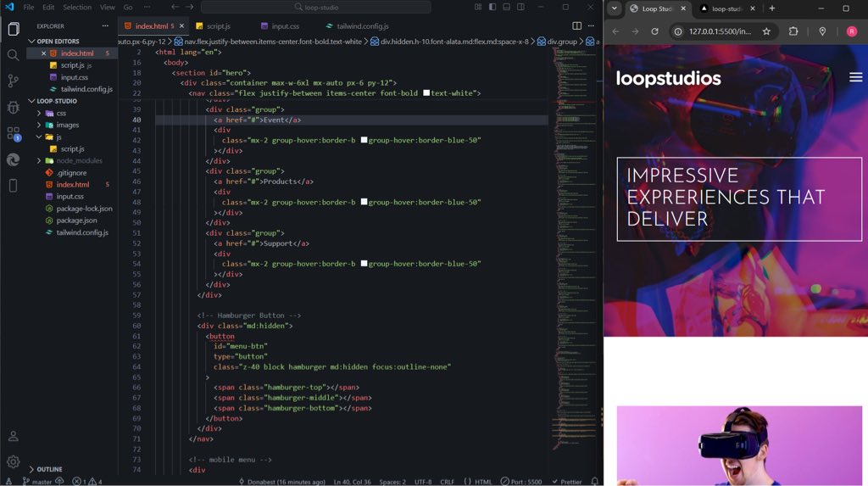Image resolution: width=868 pixels, height=486 pixels.
Task: Expand the css folder
Action: [x=61, y=113]
